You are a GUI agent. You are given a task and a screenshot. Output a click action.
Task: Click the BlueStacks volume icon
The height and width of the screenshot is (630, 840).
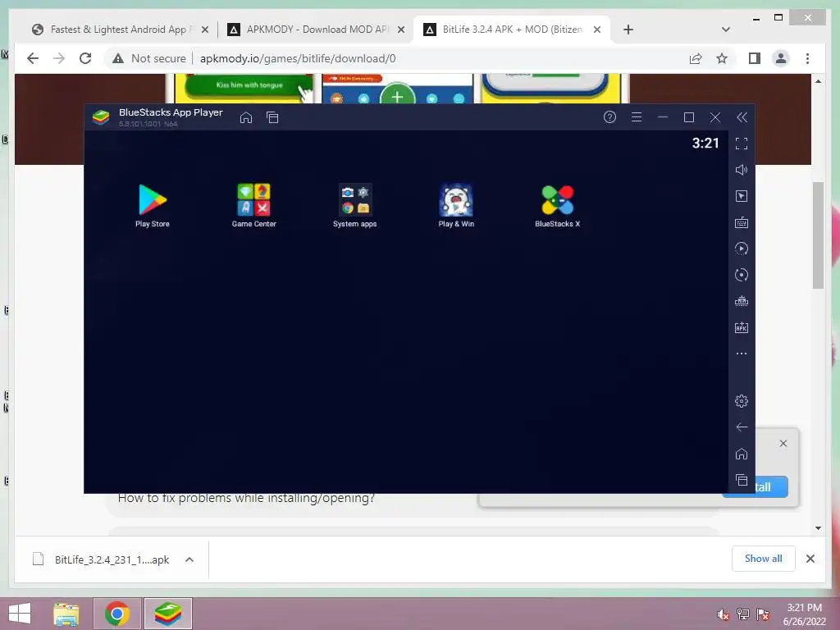coord(742,170)
